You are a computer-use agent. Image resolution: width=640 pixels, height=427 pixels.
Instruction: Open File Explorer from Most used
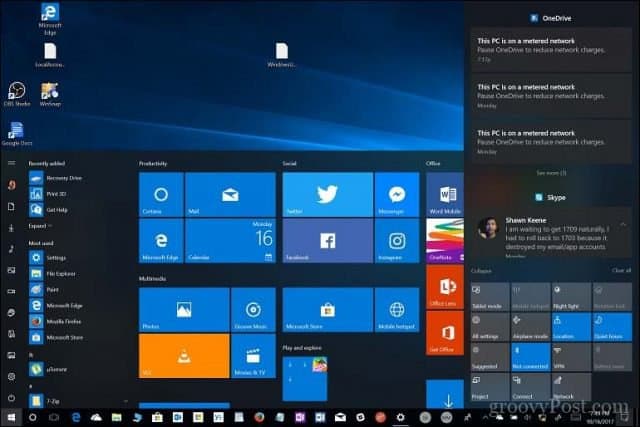(78, 274)
